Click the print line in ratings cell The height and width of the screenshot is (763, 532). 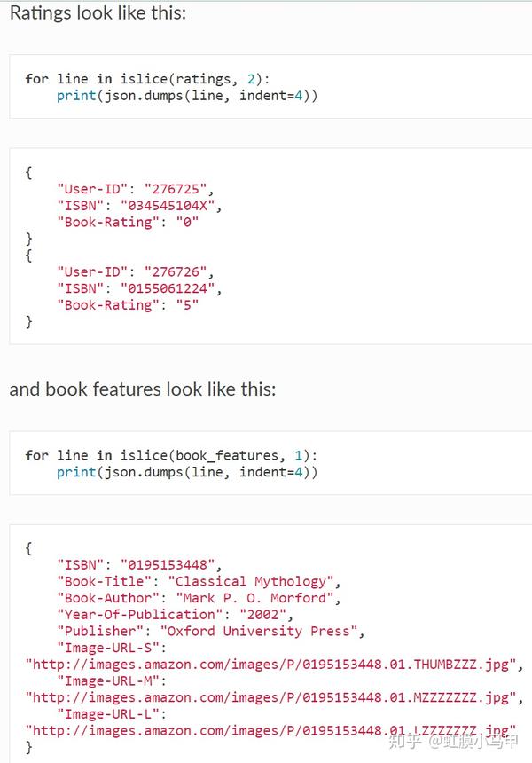coord(186,96)
